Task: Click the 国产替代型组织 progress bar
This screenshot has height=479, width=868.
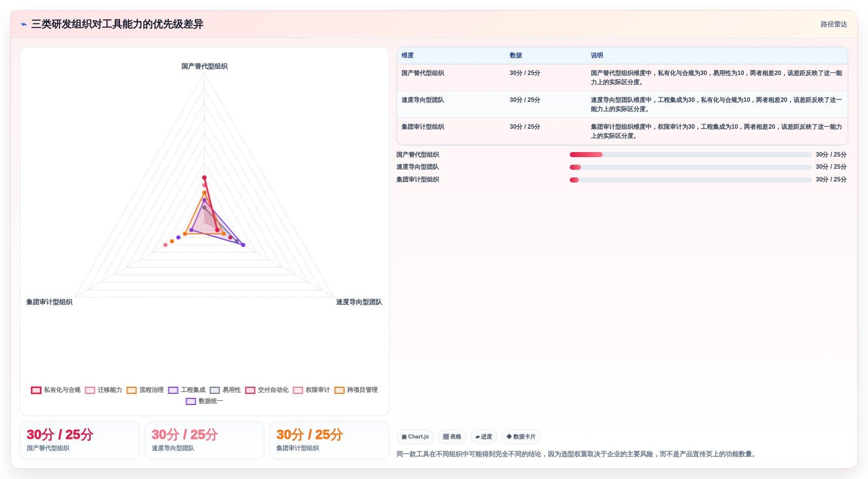Action: pyautogui.click(x=690, y=155)
